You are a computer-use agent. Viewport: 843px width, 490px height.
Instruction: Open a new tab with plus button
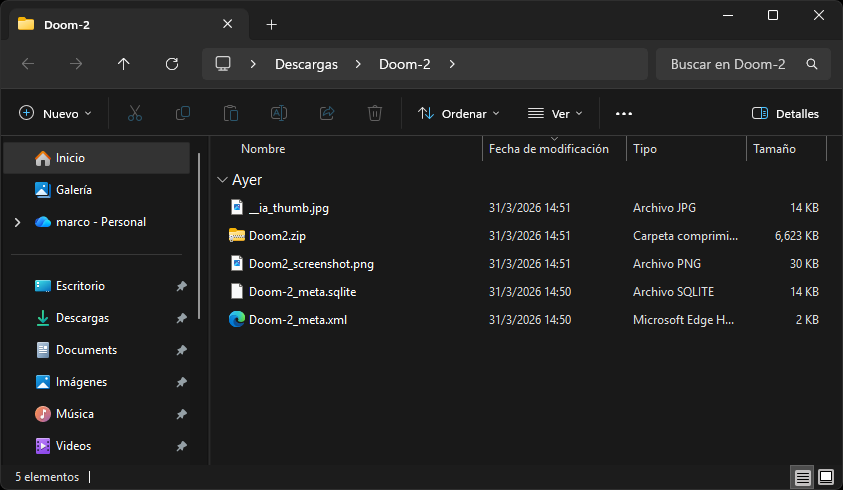[271, 24]
